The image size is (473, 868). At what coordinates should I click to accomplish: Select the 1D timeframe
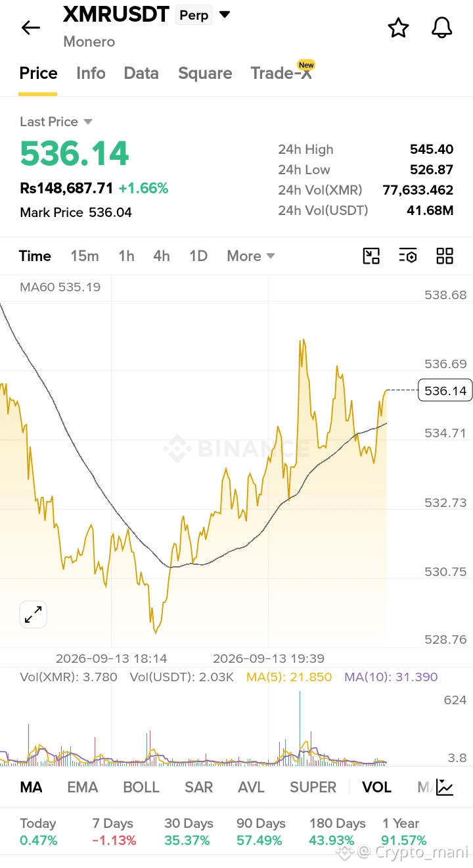coord(198,256)
